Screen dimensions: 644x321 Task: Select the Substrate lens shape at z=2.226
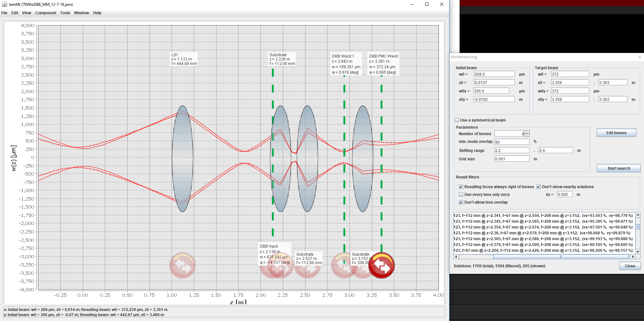point(280,159)
